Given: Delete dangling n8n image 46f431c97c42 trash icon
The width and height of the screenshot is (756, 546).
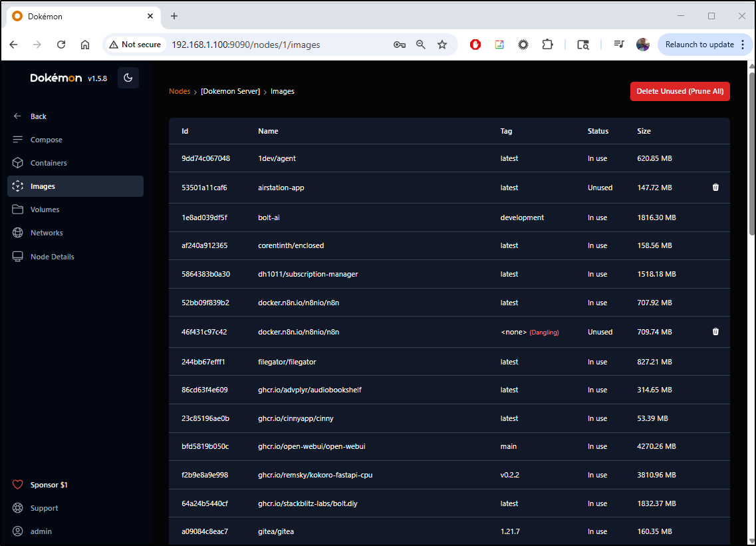Looking at the screenshot, I should (715, 331).
